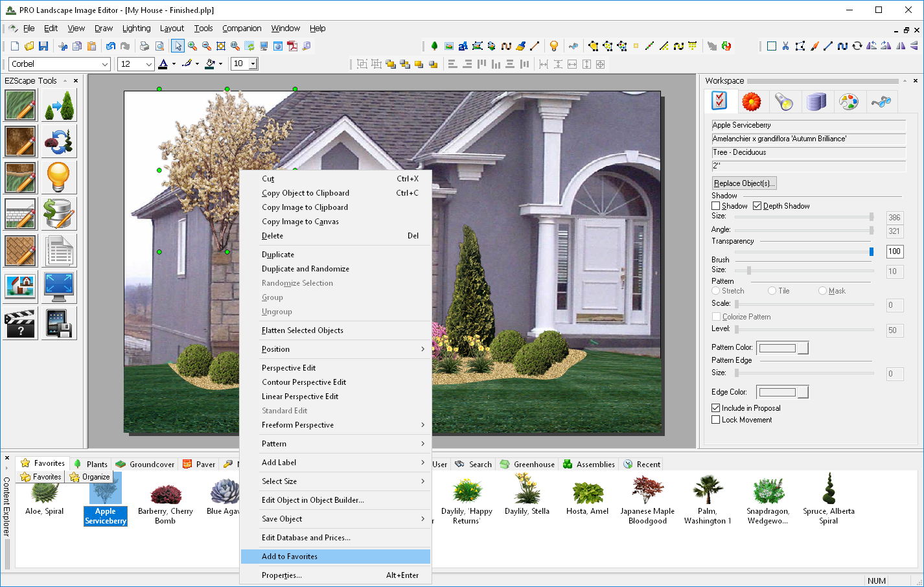Click the Replace Object(s) button
924x587 pixels.
click(744, 183)
